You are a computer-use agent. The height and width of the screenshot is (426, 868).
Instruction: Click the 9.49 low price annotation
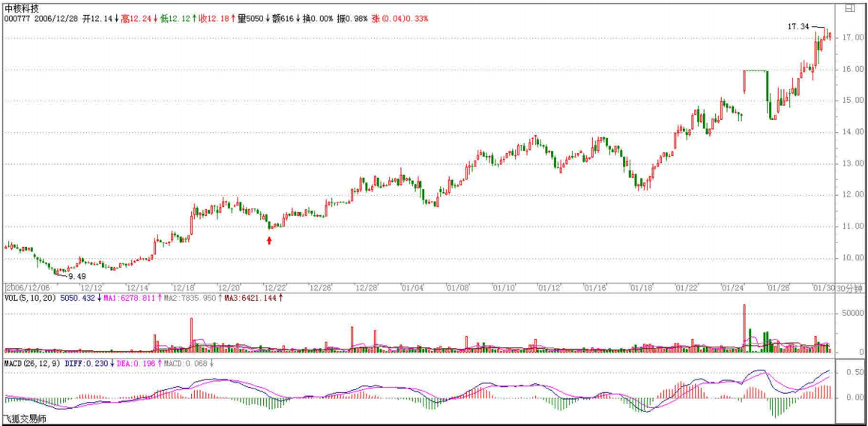pyautogui.click(x=77, y=276)
